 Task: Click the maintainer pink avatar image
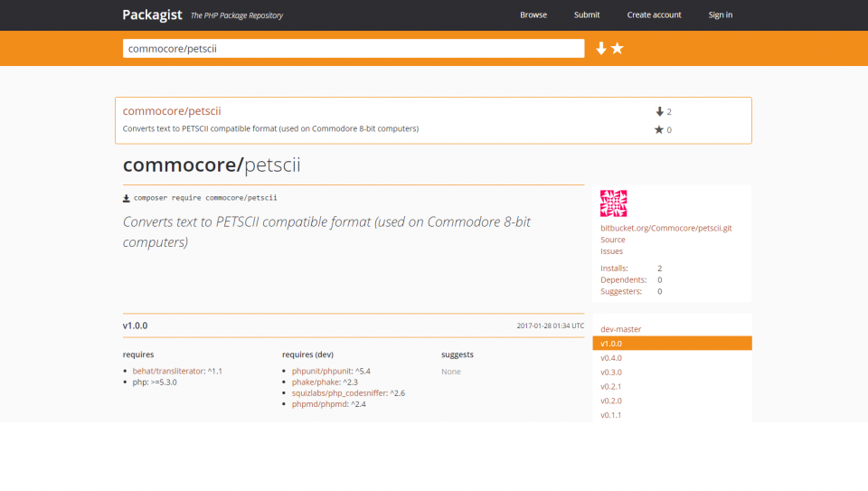[x=613, y=203]
